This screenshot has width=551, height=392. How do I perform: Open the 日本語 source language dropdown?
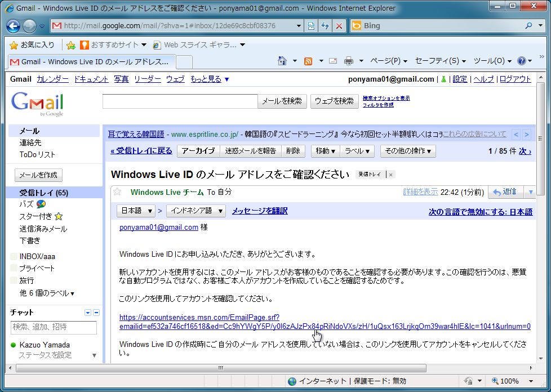click(x=136, y=211)
